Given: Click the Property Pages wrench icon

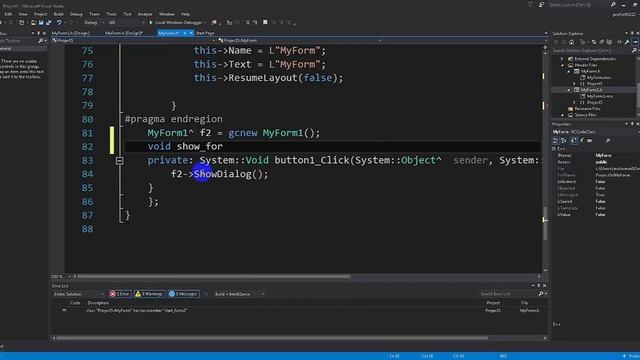Looking at the screenshot, I should pos(608,140).
